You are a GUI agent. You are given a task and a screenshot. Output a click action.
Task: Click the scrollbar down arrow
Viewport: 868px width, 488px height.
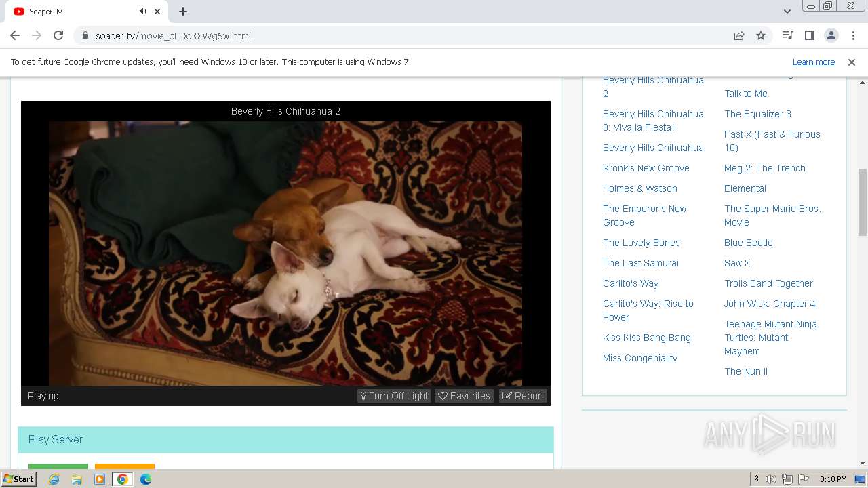863,463
